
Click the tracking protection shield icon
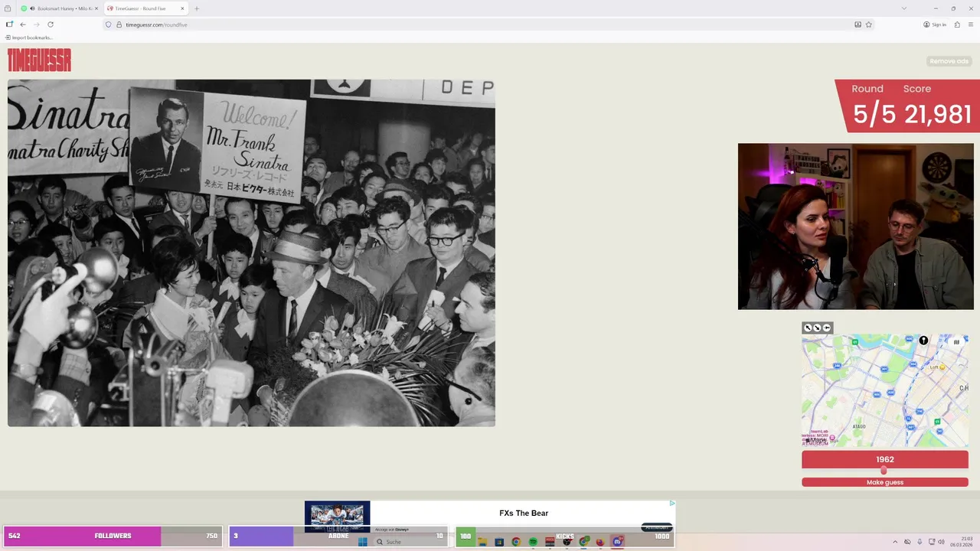(x=109, y=24)
